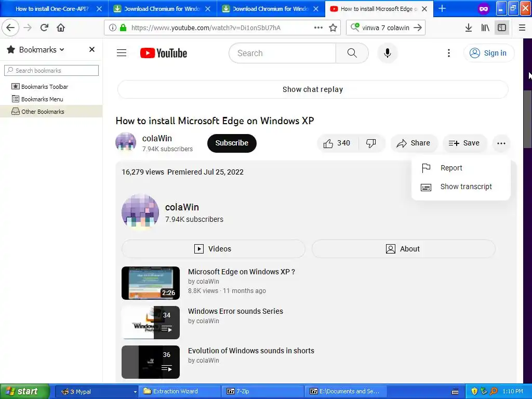Reload the current YouTube page

coord(44,28)
